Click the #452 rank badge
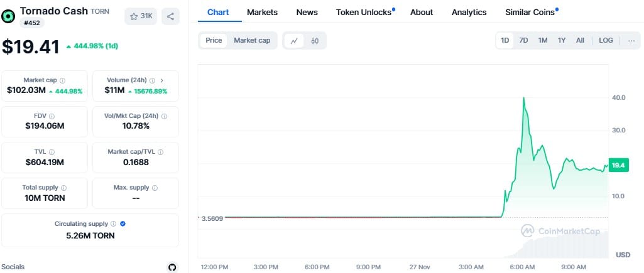The height and width of the screenshot is (273, 644). (x=31, y=23)
